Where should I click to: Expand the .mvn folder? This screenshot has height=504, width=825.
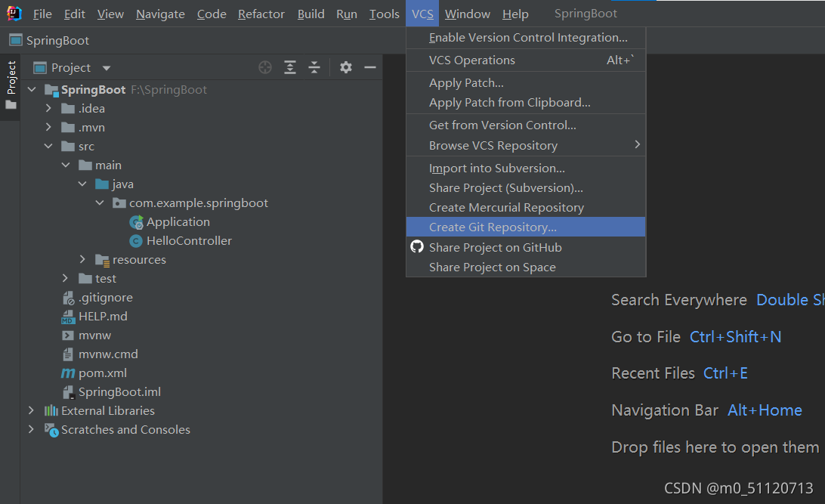tap(48, 127)
